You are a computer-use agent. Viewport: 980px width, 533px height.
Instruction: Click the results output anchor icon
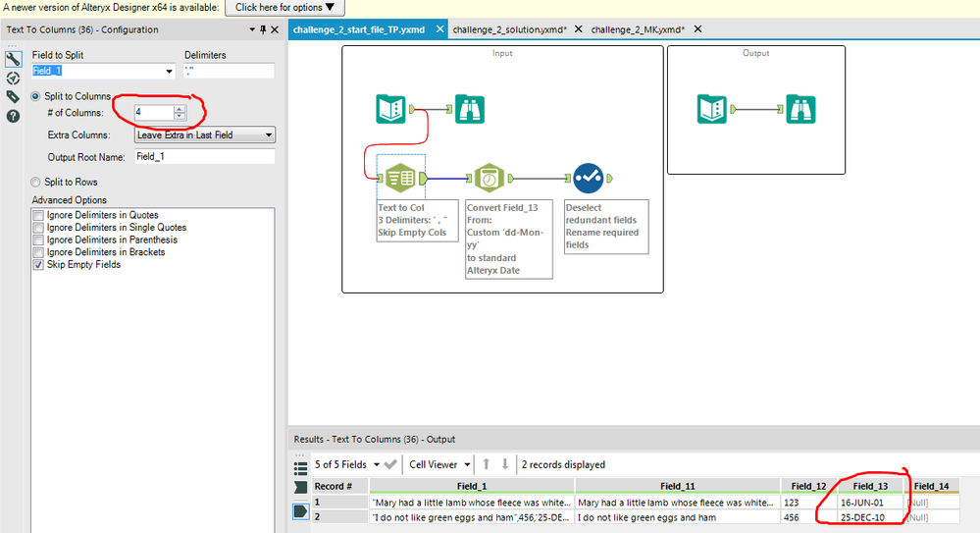[300, 511]
